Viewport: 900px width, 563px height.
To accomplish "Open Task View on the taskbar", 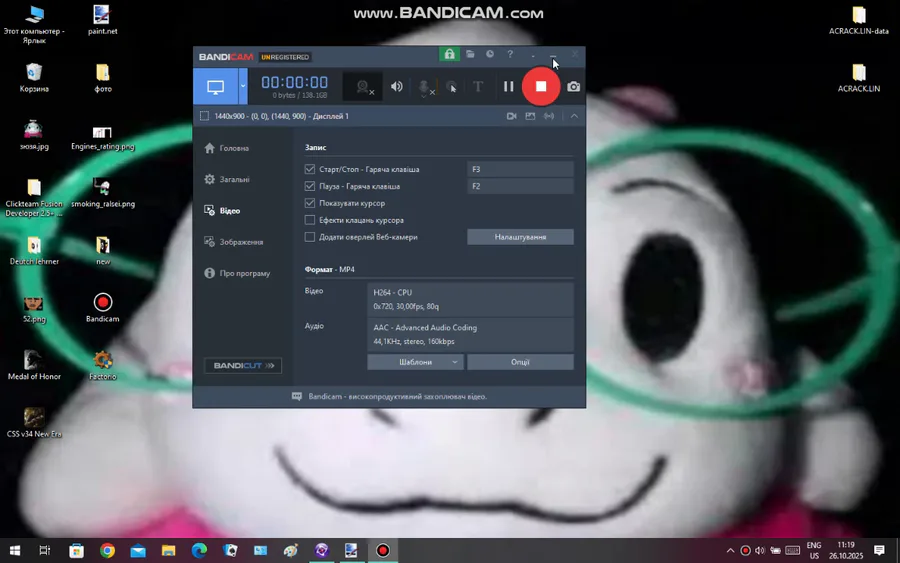I will click(45, 551).
